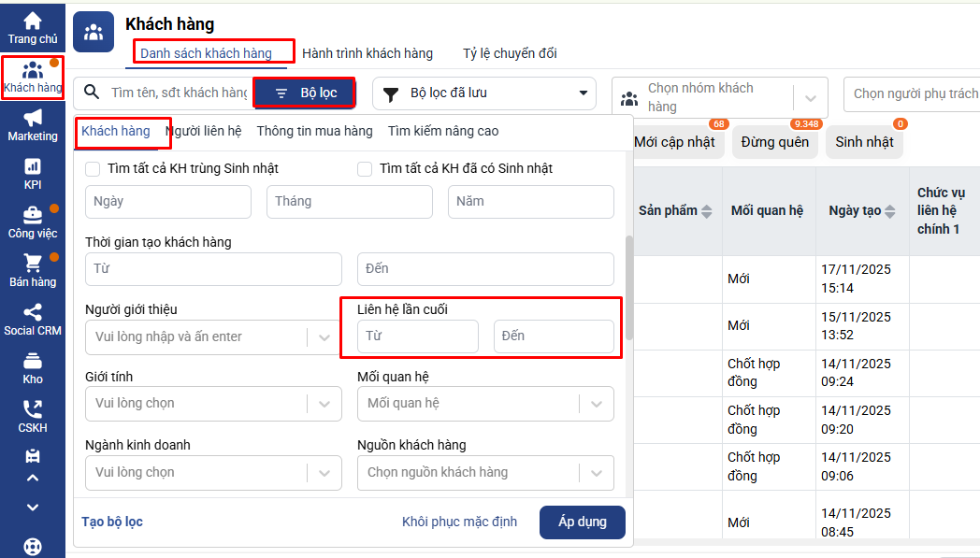The image size is (980, 558).
Task: Open Social CRM share icon
Action: click(33, 318)
